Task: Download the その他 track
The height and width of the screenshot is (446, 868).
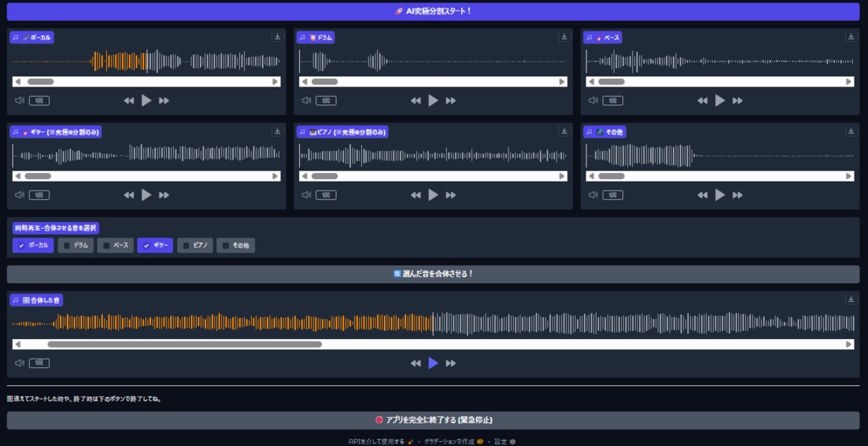Action: click(x=851, y=131)
